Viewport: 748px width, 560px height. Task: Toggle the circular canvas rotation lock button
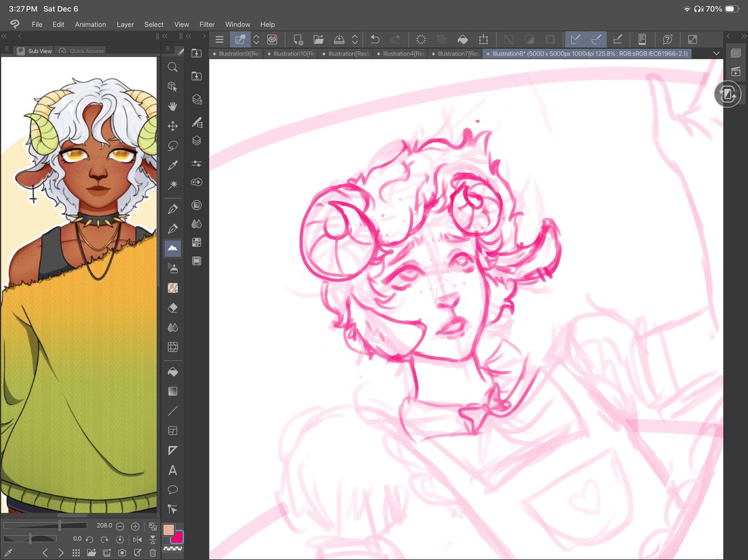(x=727, y=94)
